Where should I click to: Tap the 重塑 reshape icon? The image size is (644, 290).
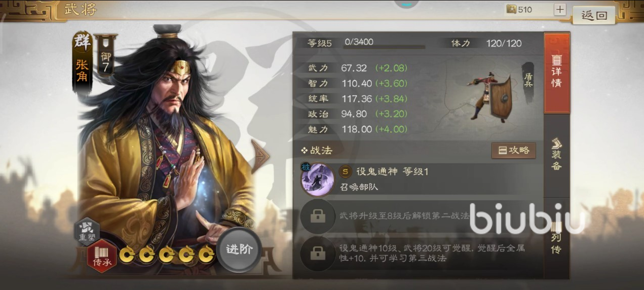pyautogui.click(x=87, y=232)
